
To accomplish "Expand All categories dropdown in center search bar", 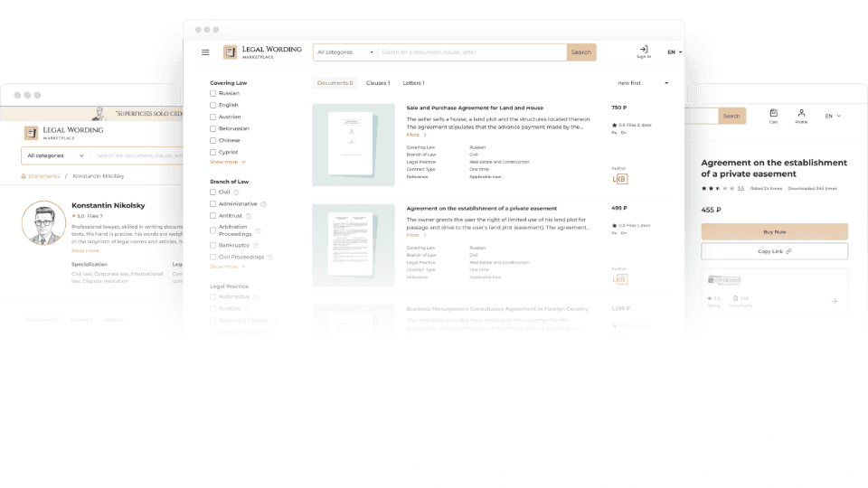I will coord(344,52).
